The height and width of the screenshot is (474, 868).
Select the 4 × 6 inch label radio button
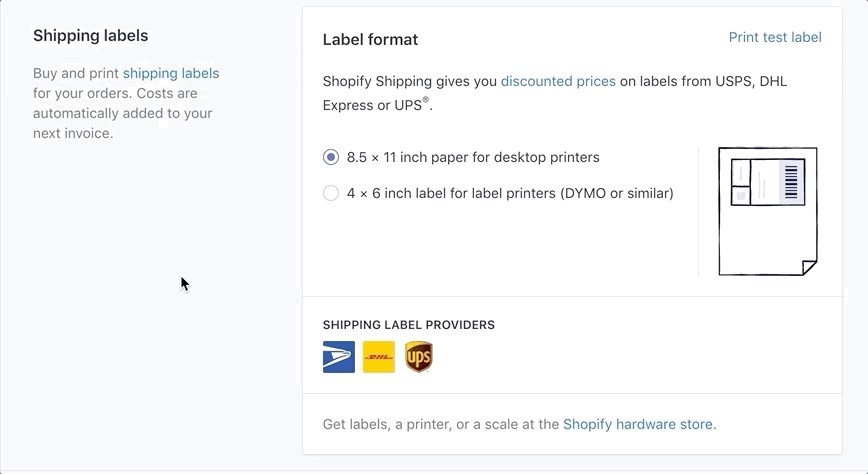coord(331,193)
